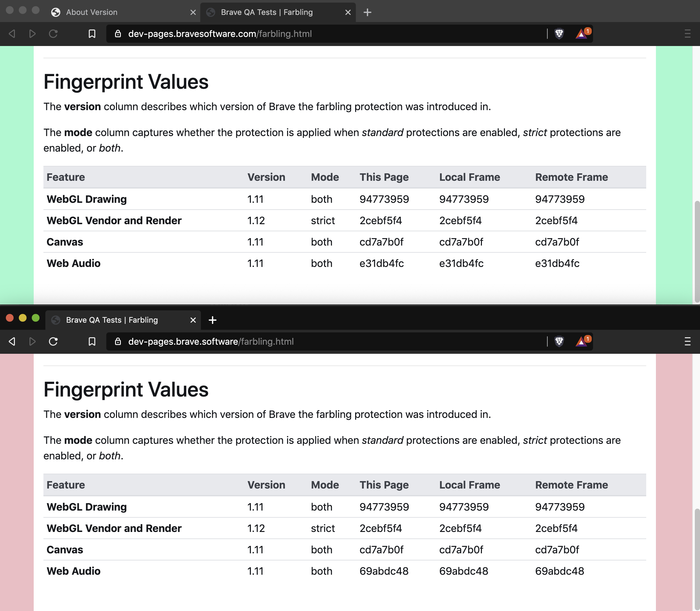
Task: Close Farbling tab in bottom window
Action: point(193,320)
